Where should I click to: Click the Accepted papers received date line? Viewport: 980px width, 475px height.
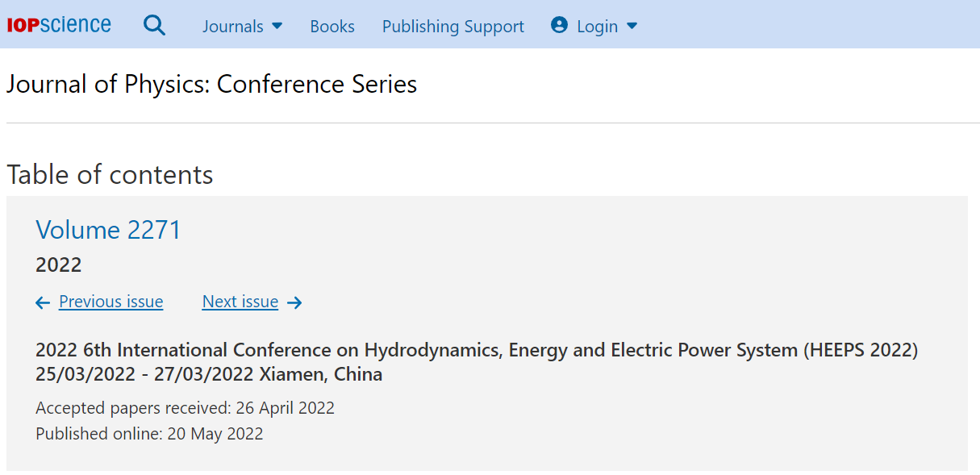185,408
